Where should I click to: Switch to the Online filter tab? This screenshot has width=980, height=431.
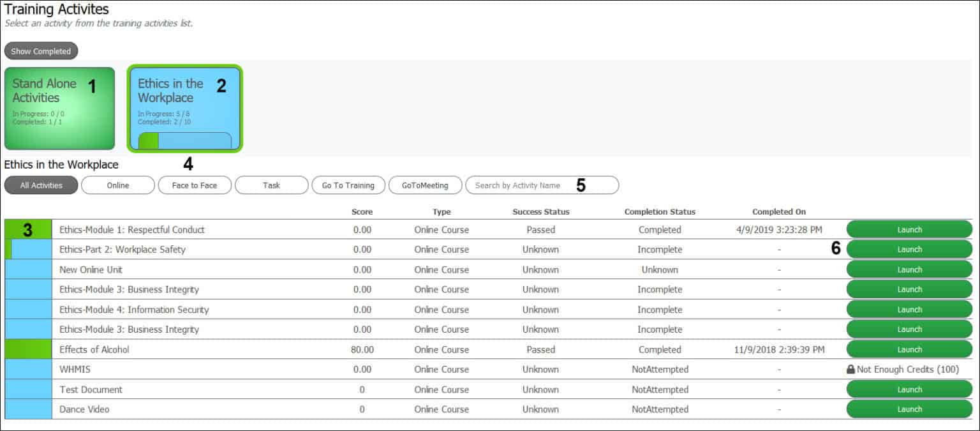[117, 185]
